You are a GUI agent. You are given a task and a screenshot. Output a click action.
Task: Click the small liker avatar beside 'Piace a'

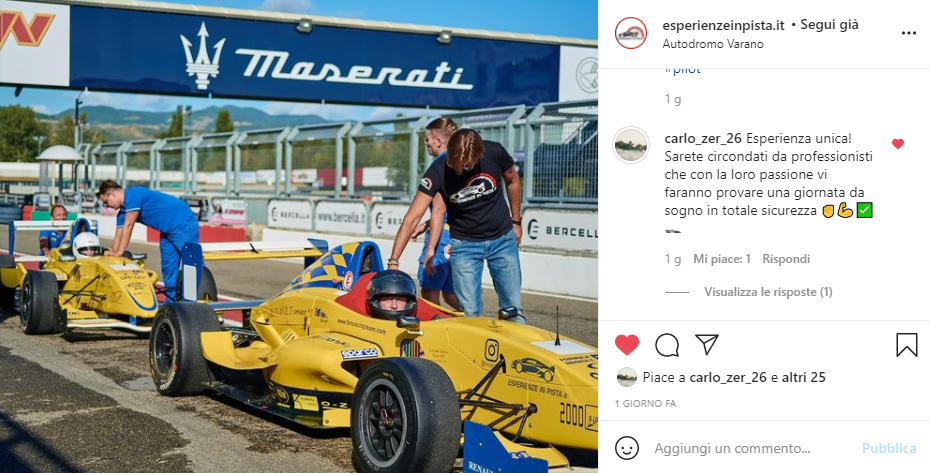(x=627, y=377)
